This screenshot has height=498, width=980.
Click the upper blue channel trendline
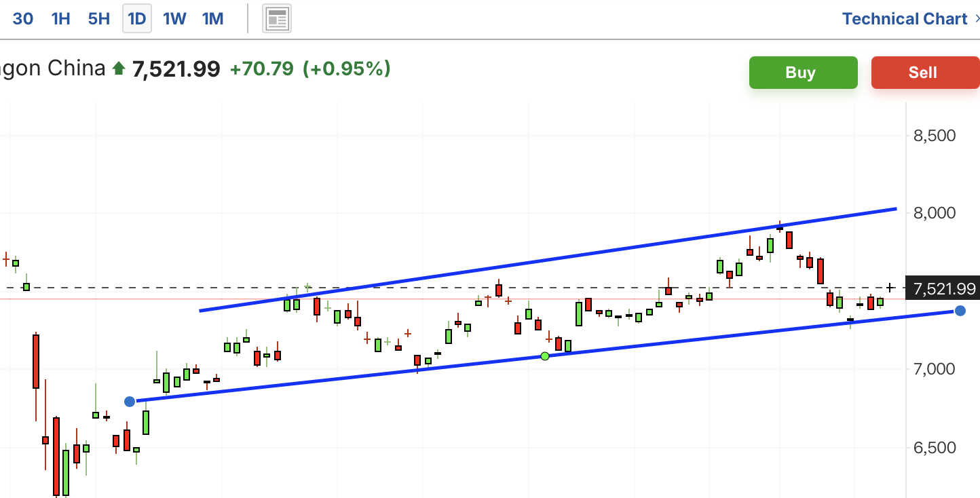click(548, 260)
